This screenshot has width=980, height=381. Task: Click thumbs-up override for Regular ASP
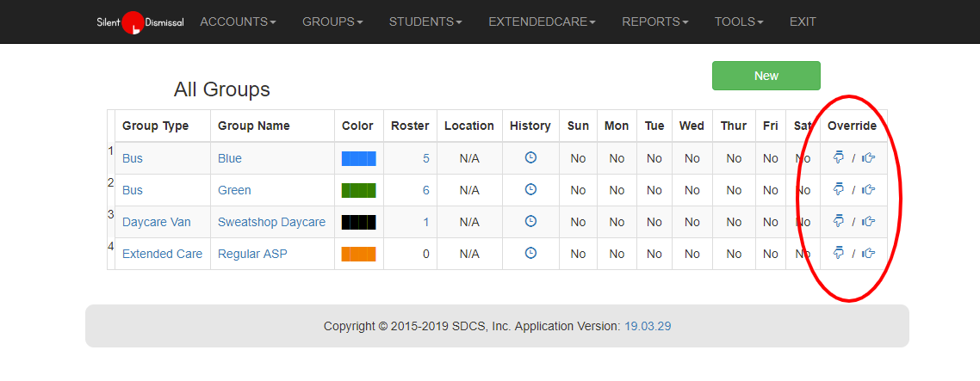(868, 253)
